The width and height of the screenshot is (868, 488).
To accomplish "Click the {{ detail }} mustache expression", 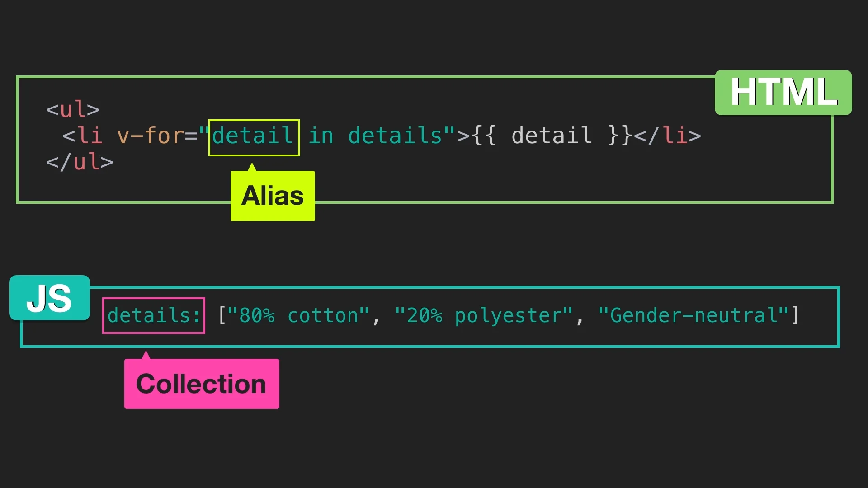I will click(552, 136).
